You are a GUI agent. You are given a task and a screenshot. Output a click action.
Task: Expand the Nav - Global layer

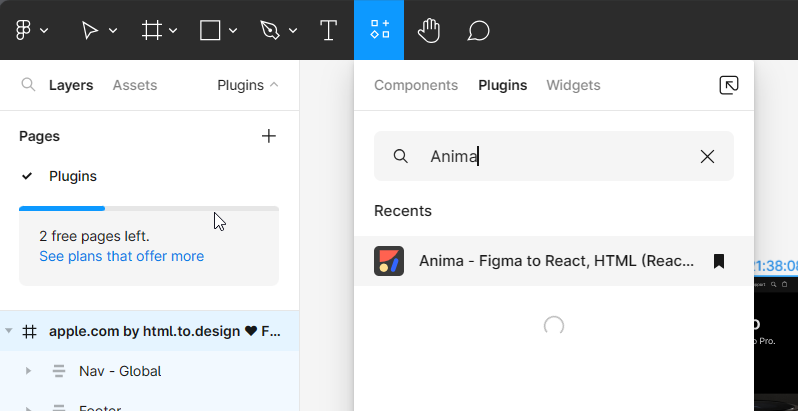coord(28,371)
